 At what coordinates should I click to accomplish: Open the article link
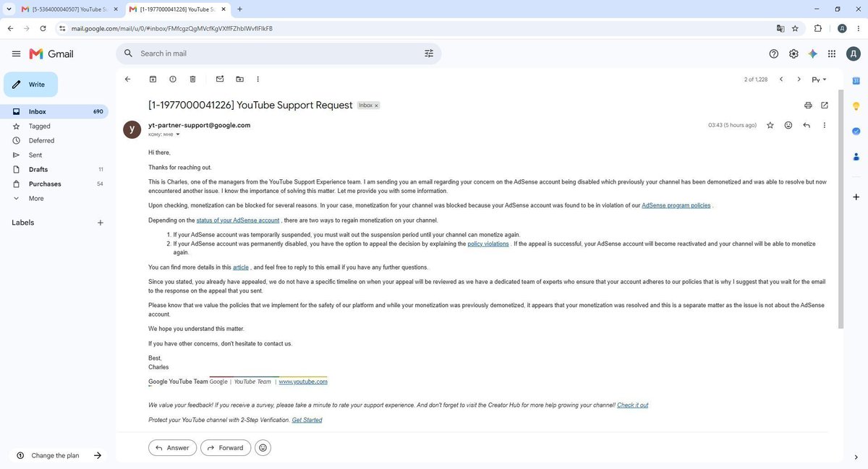coord(241,267)
